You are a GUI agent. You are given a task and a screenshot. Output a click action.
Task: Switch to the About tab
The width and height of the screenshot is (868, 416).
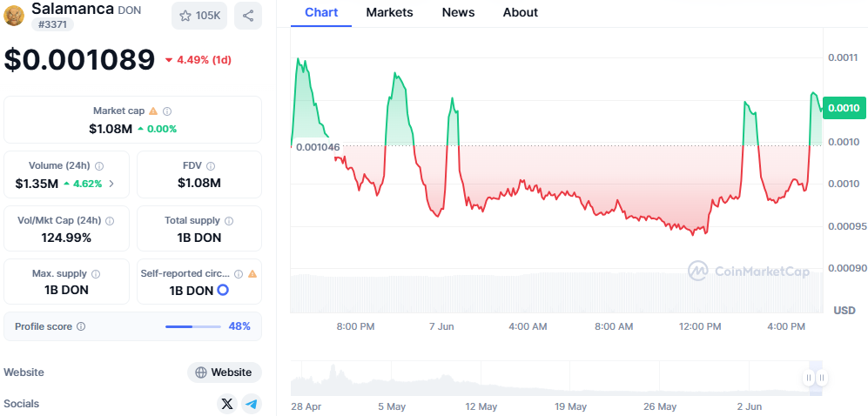point(521,12)
